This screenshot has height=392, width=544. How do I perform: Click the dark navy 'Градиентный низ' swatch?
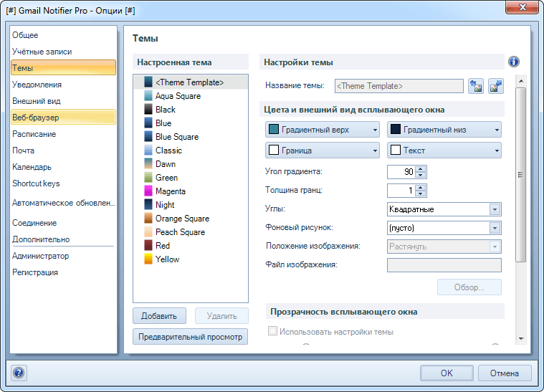coord(396,130)
